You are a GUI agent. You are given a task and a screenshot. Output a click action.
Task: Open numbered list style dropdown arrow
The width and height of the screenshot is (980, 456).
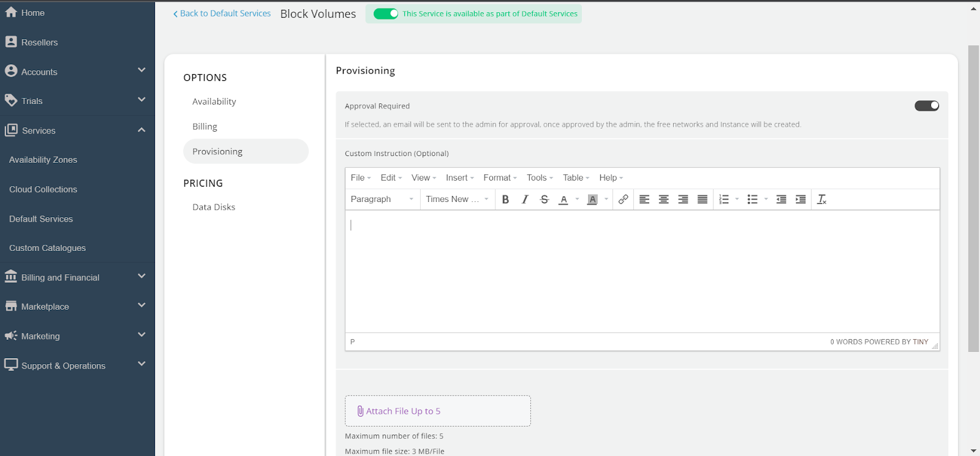coord(737,200)
